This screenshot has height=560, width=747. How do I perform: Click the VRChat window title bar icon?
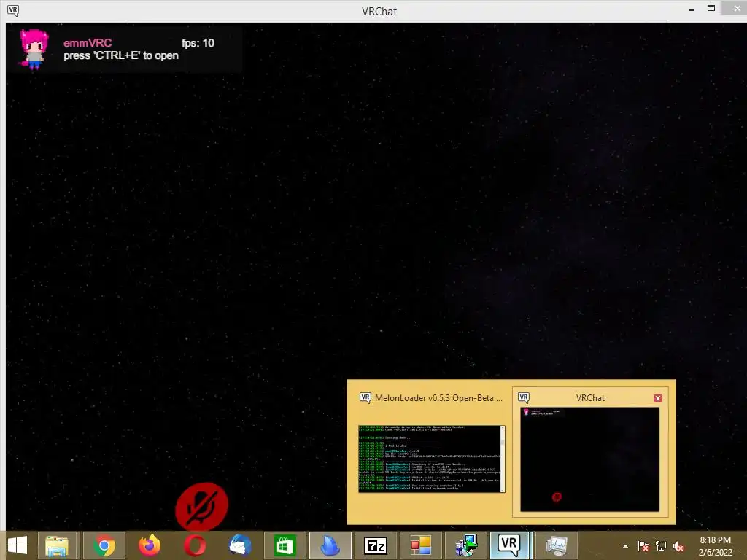[x=13, y=10]
